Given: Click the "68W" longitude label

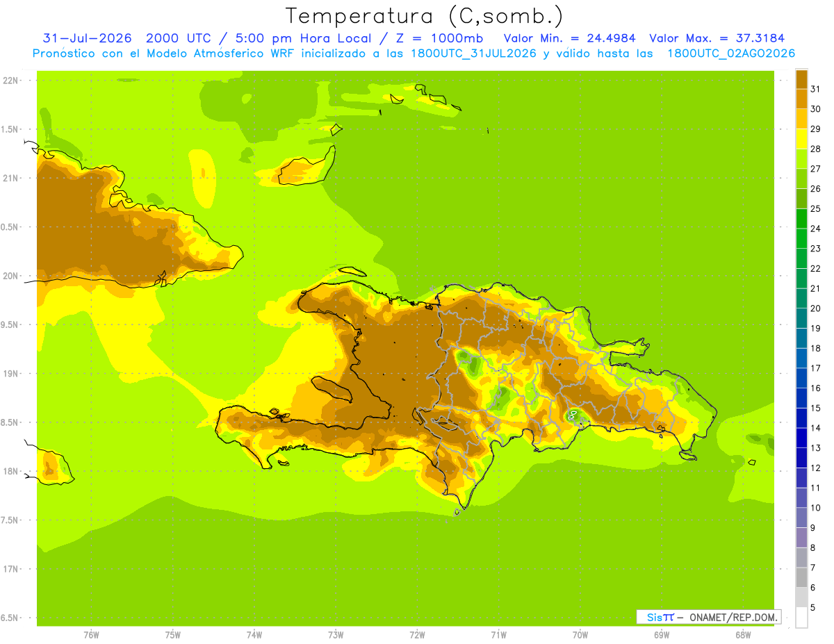Looking at the screenshot, I should [x=743, y=634].
